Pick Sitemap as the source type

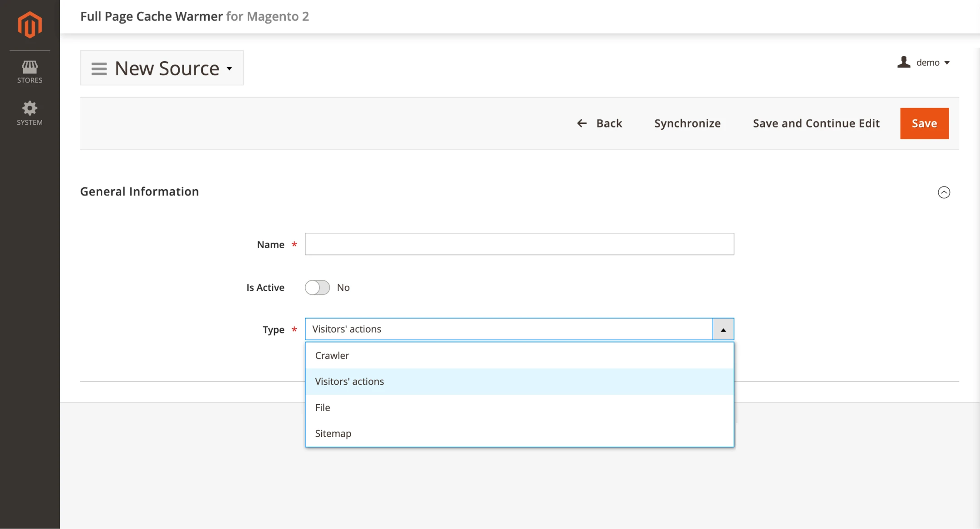point(333,433)
